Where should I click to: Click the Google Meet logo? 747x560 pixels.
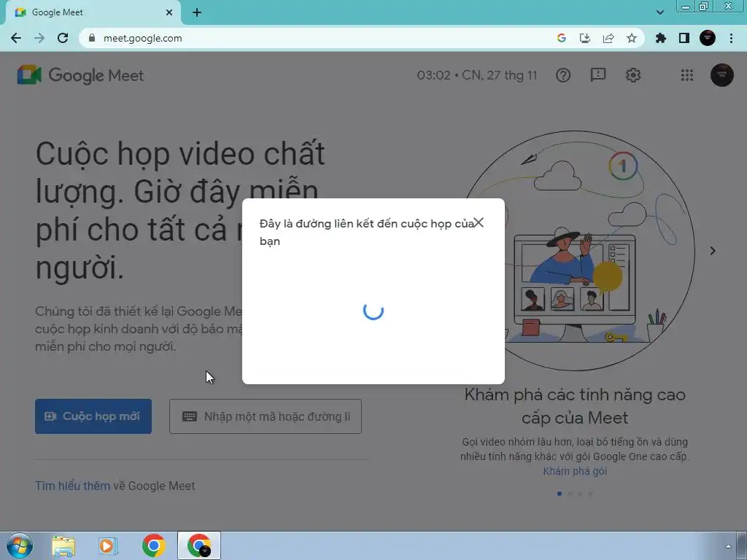(80, 75)
